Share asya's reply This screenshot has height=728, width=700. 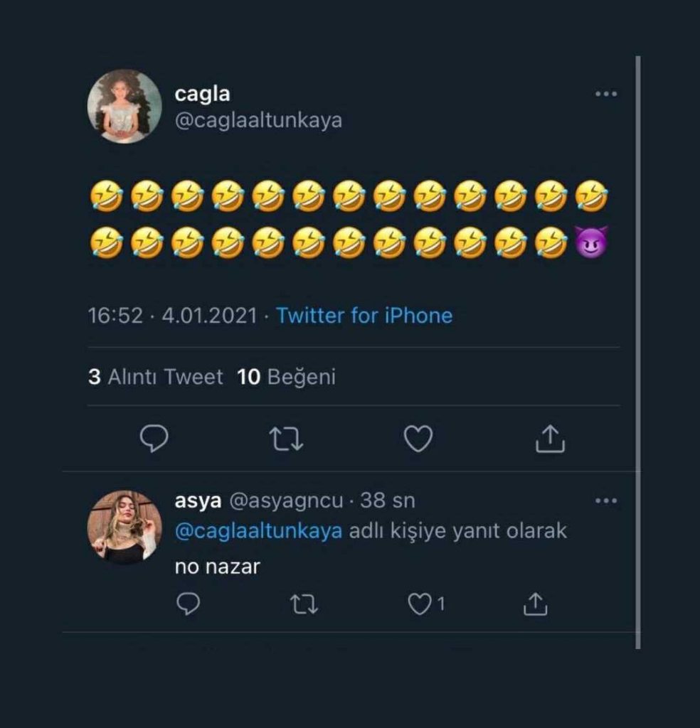tap(535, 604)
